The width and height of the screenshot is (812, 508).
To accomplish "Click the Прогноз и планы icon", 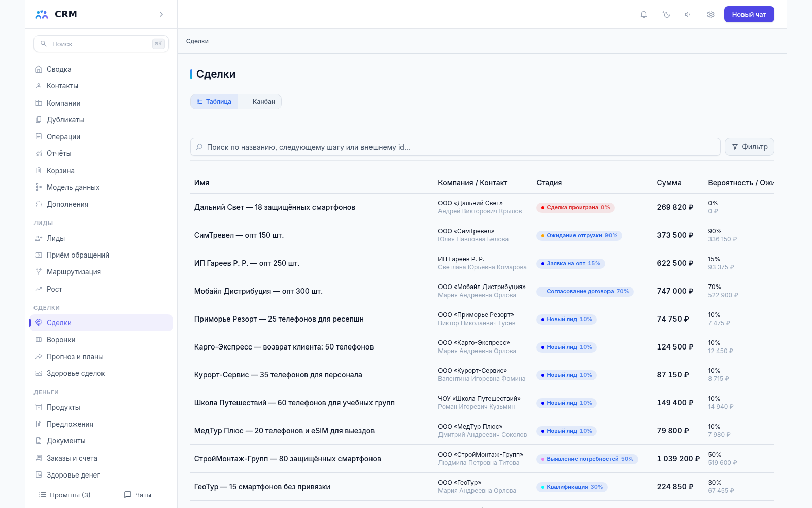I will (x=39, y=357).
